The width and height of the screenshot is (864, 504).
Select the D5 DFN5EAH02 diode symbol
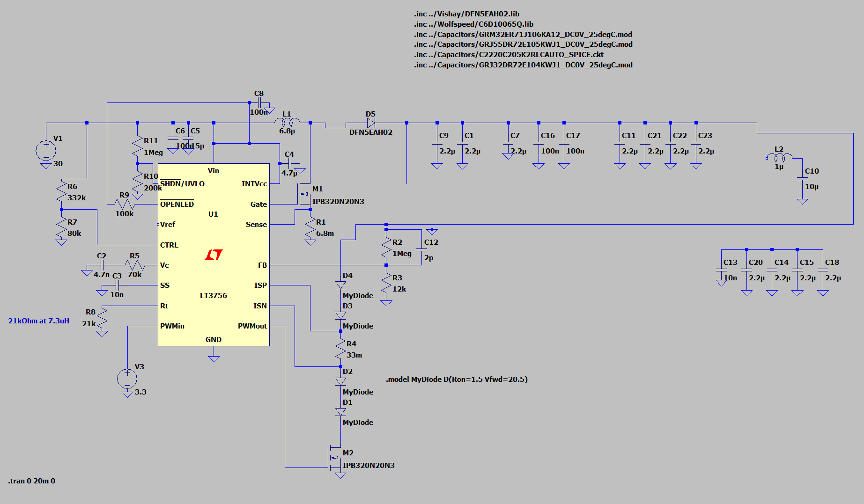(x=371, y=123)
